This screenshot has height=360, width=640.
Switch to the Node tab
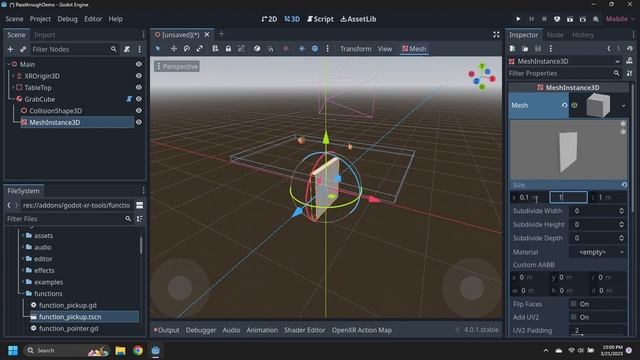555,35
